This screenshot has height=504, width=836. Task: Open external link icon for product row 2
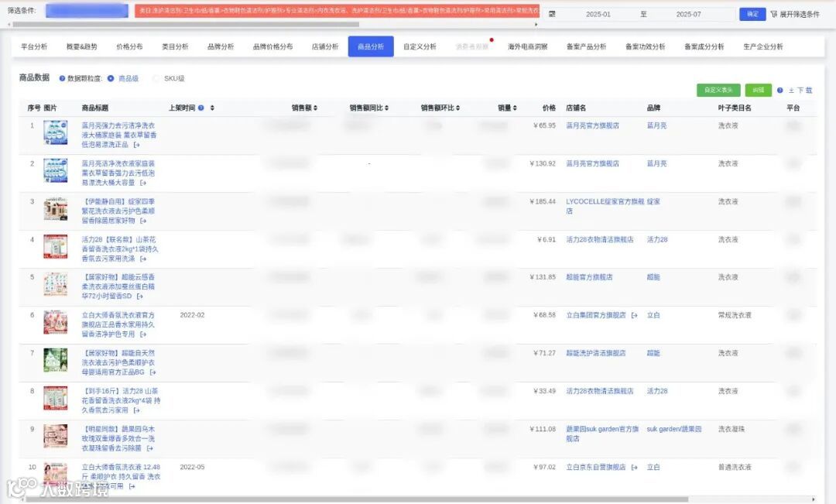[x=143, y=183]
